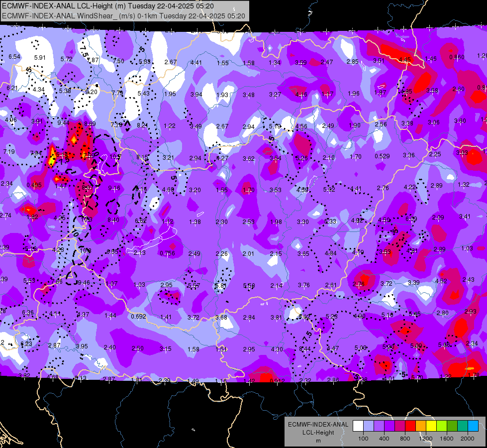Screen dimensions: 487x448
Task: Click the map value 6.36
Action: click(x=28, y=313)
